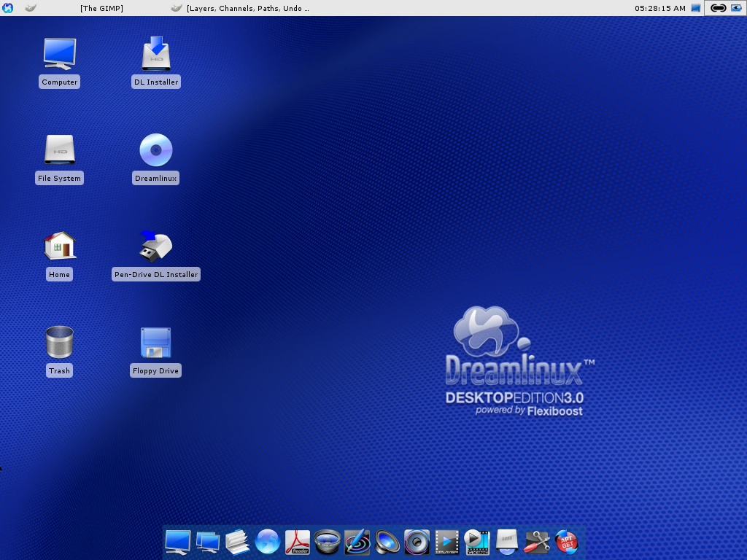Open the speaker sound icon in dock
Screen dimensions: 747x560
(x=387, y=542)
